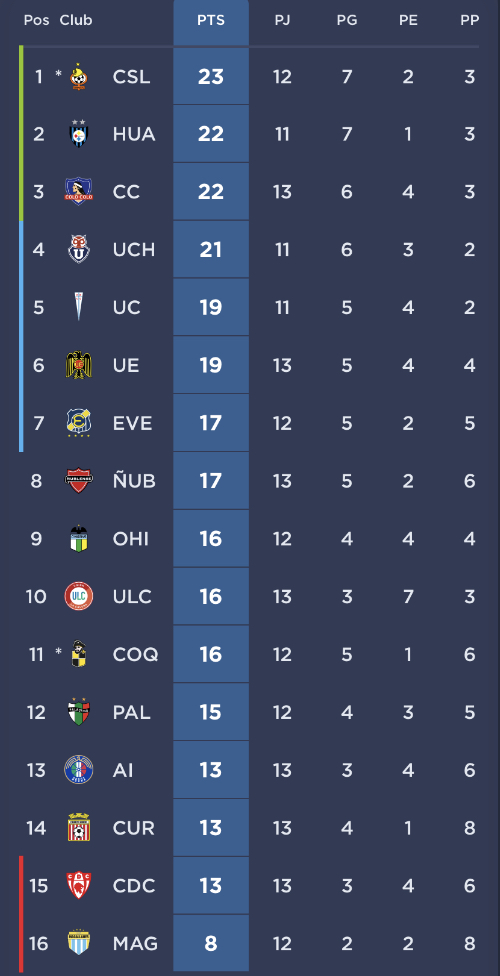Screen dimensions: 500x976
Task: Sort by the PTS column header
Action: click(x=211, y=21)
